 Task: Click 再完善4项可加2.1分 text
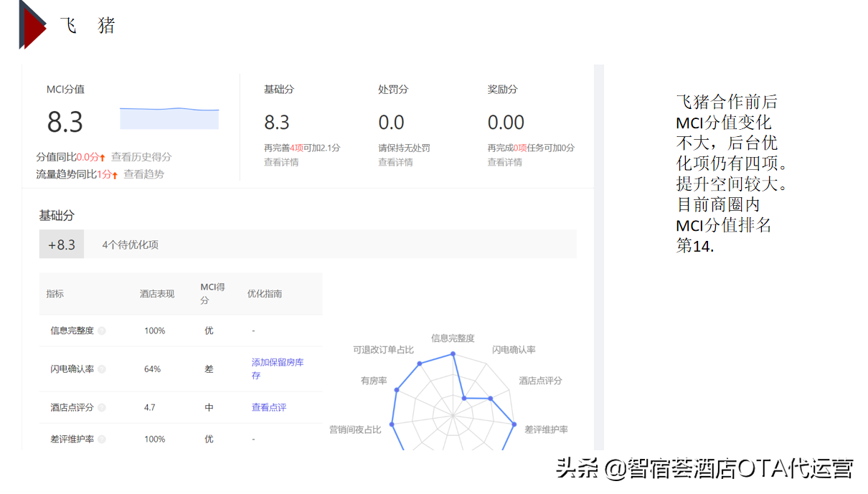click(302, 148)
